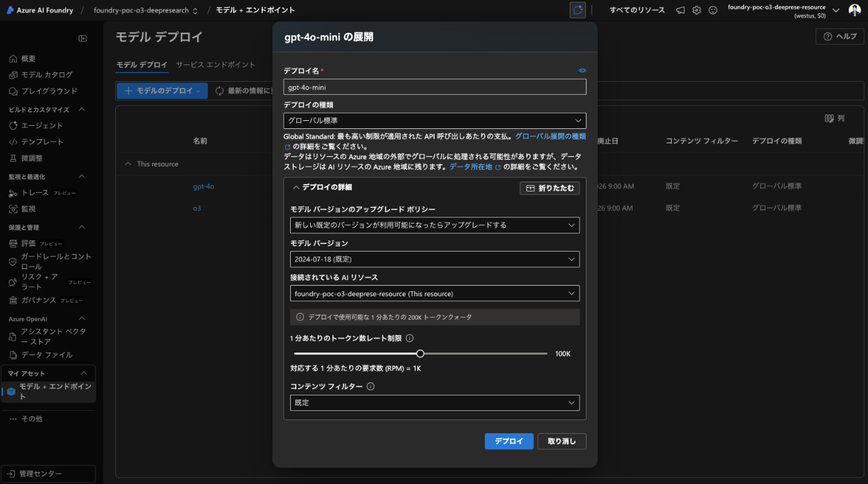Collapse the 保護と管理 sidebar group
The width and height of the screenshot is (868, 484).
point(82,227)
